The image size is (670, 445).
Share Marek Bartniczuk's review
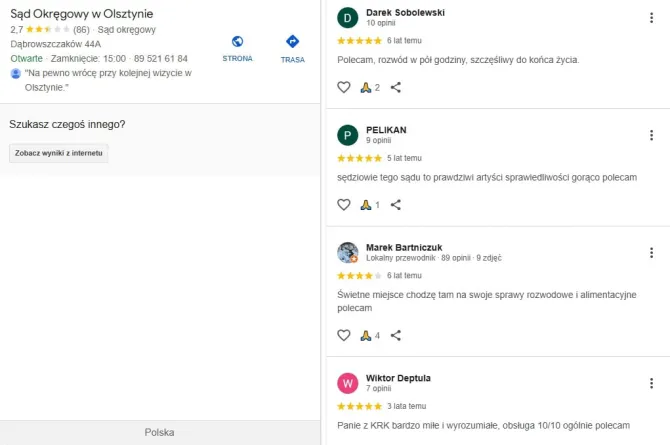pyautogui.click(x=396, y=335)
